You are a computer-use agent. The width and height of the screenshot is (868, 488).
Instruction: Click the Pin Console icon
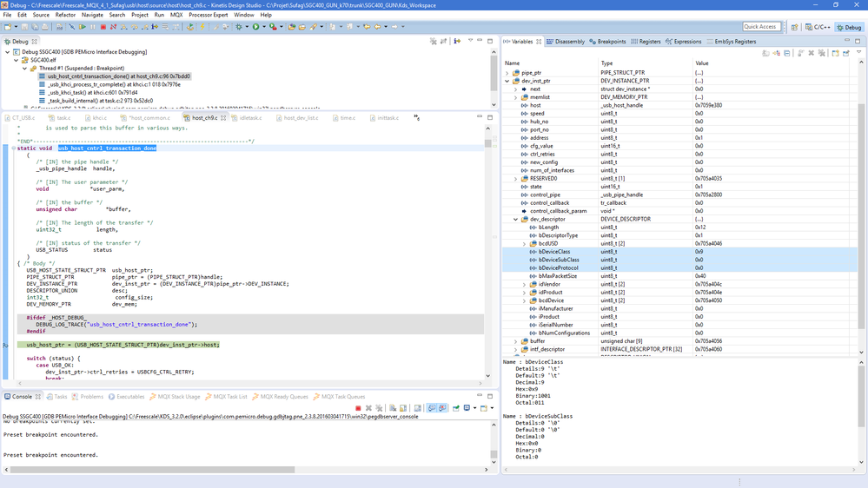point(455,408)
